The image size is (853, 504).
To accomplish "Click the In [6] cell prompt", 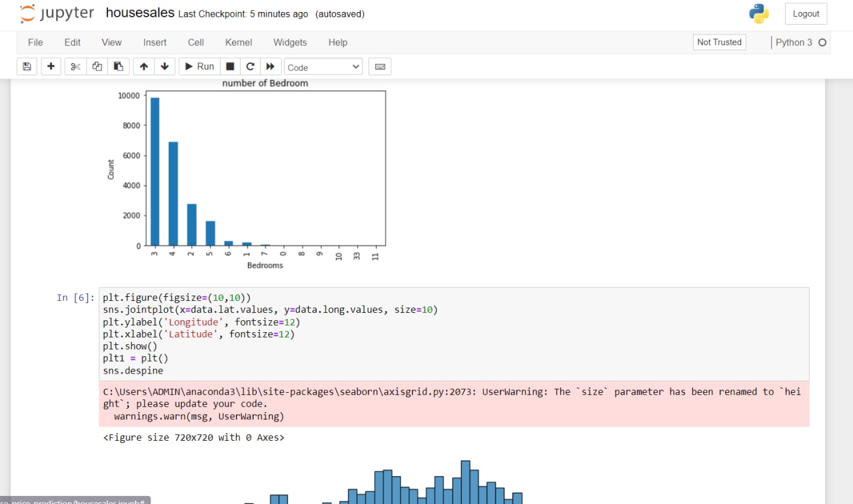I will coord(76,298).
